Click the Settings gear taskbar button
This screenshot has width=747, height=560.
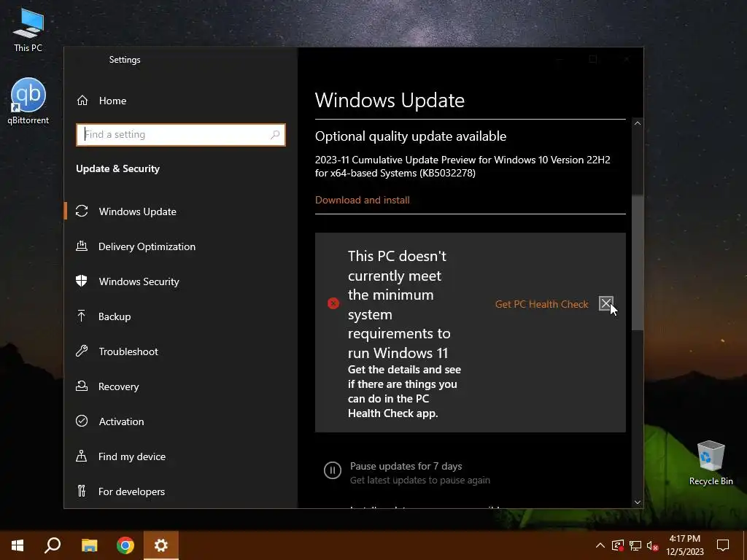click(161, 545)
